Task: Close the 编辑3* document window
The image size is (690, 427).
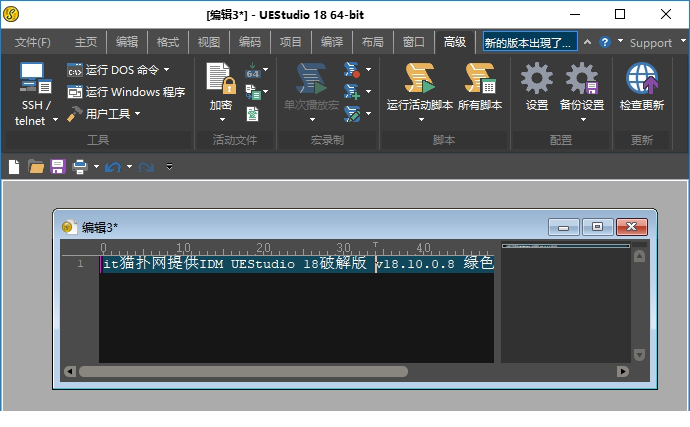Action: point(631,227)
